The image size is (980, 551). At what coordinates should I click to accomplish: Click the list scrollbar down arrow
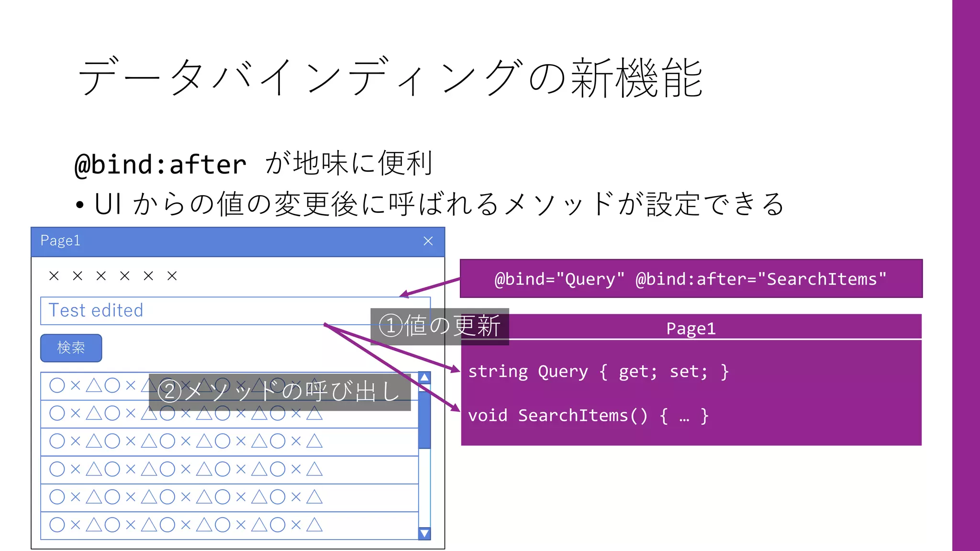click(424, 533)
